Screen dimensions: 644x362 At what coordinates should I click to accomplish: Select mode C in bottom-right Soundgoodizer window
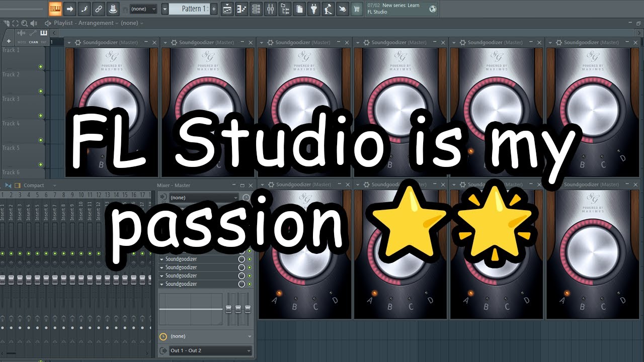(603, 306)
